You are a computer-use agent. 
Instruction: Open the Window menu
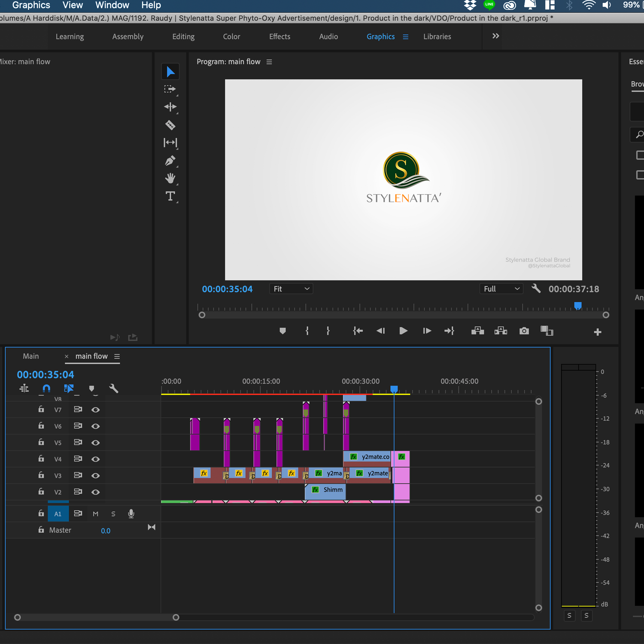(x=112, y=5)
